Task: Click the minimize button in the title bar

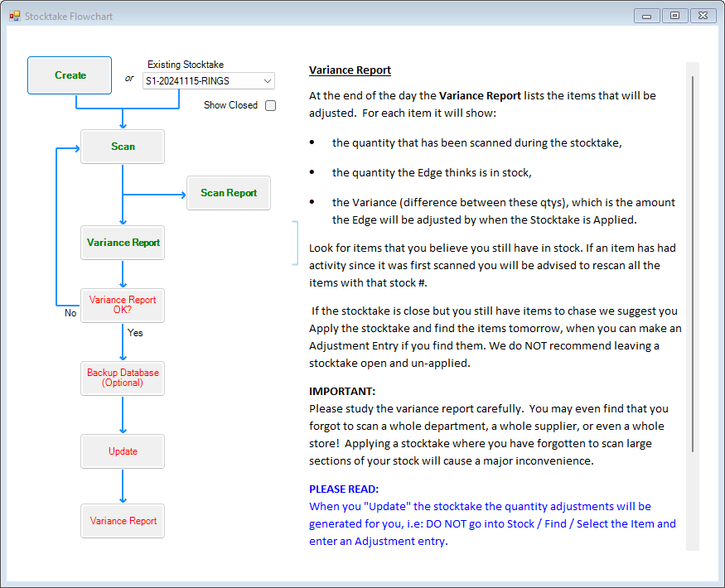Action: coord(645,15)
